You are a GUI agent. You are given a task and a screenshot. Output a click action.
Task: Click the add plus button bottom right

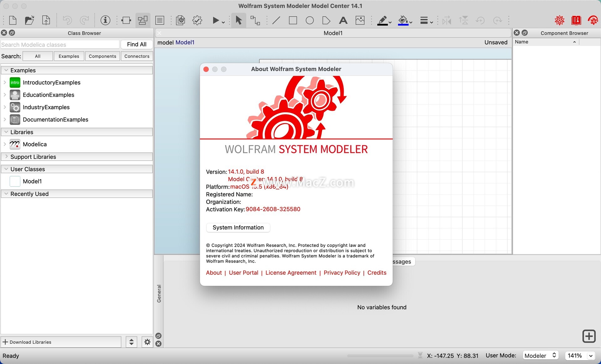point(589,336)
